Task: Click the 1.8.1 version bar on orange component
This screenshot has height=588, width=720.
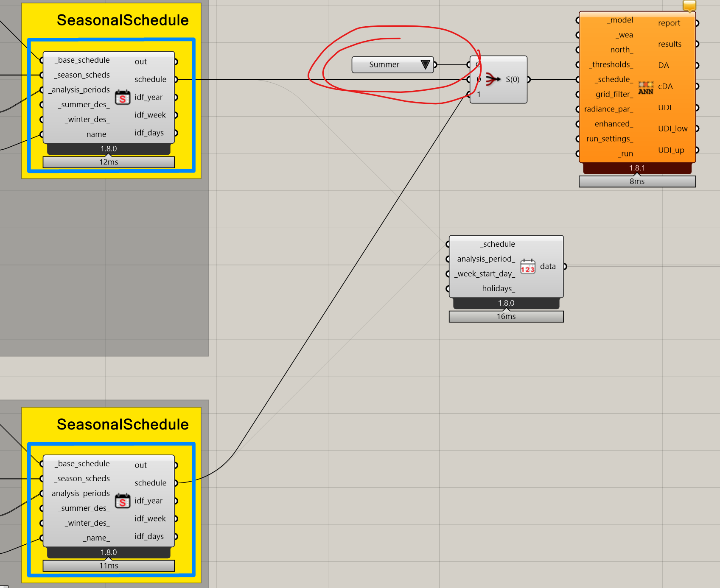Action: [637, 168]
